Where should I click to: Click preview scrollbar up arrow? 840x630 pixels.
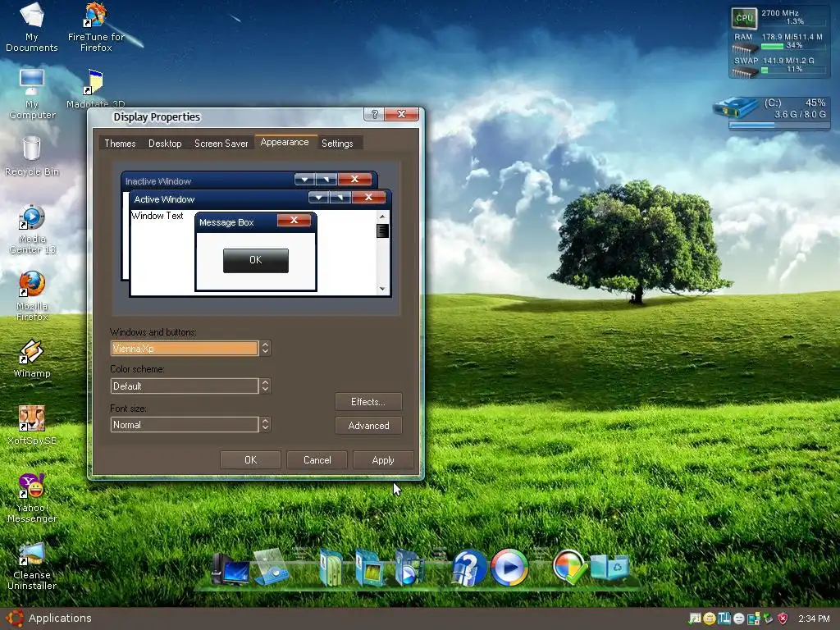pyautogui.click(x=382, y=217)
